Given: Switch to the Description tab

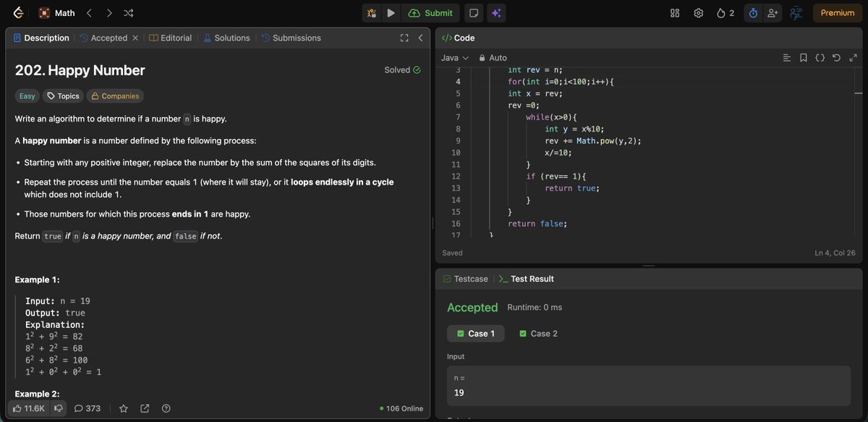Looking at the screenshot, I should 41,38.
